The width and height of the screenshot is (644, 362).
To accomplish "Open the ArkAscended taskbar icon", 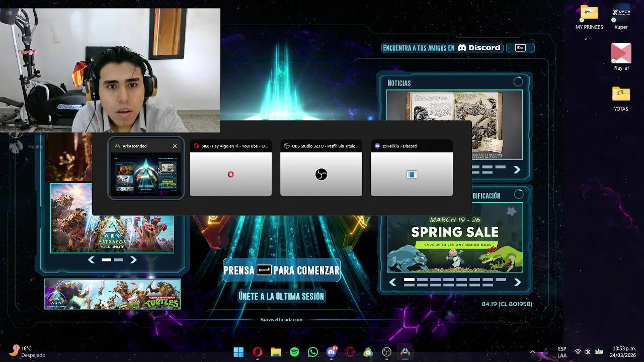I will coord(405,352).
